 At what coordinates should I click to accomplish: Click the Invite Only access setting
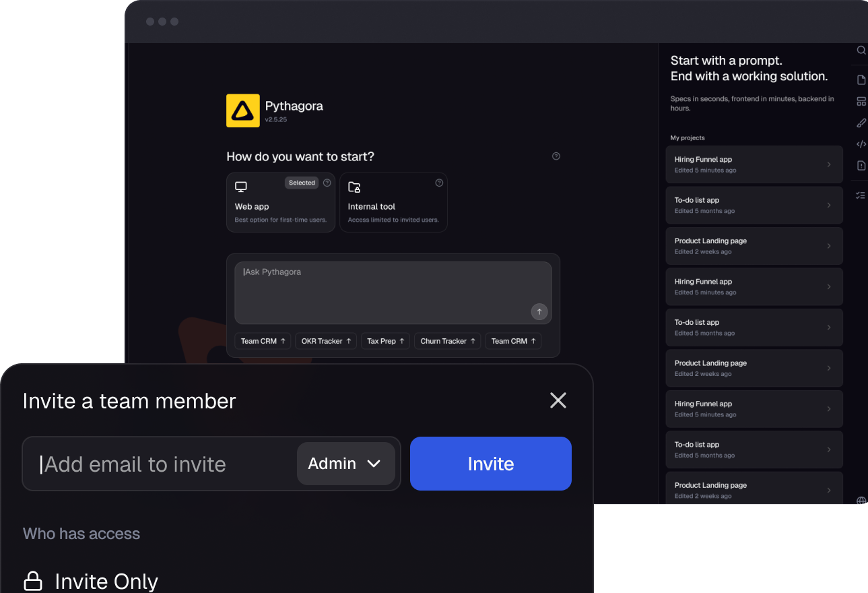(x=91, y=581)
